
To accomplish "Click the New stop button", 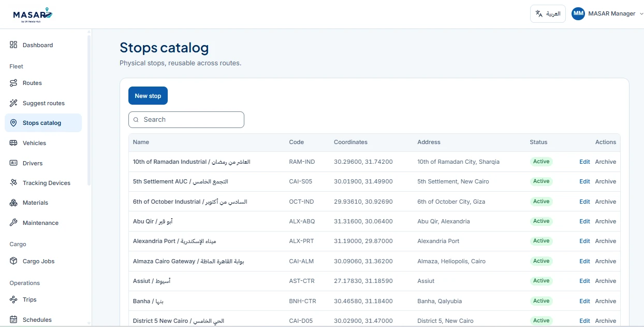I will click(x=148, y=96).
